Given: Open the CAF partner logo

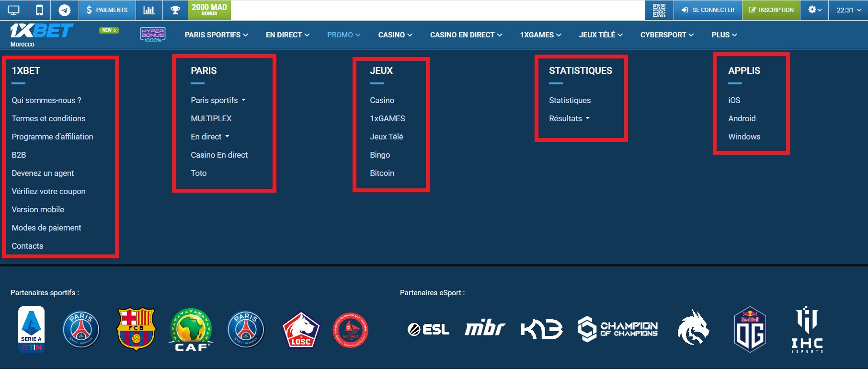Looking at the screenshot, I should click(x=191, y=330).
